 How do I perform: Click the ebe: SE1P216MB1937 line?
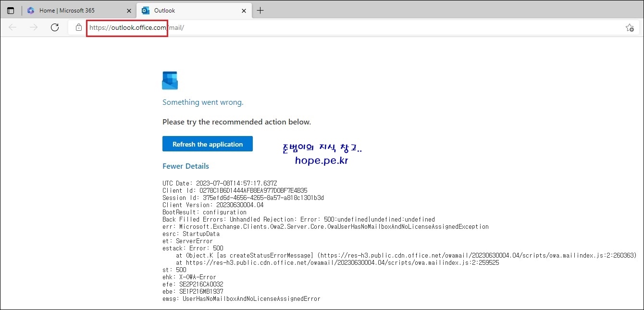tap(193, 291)
